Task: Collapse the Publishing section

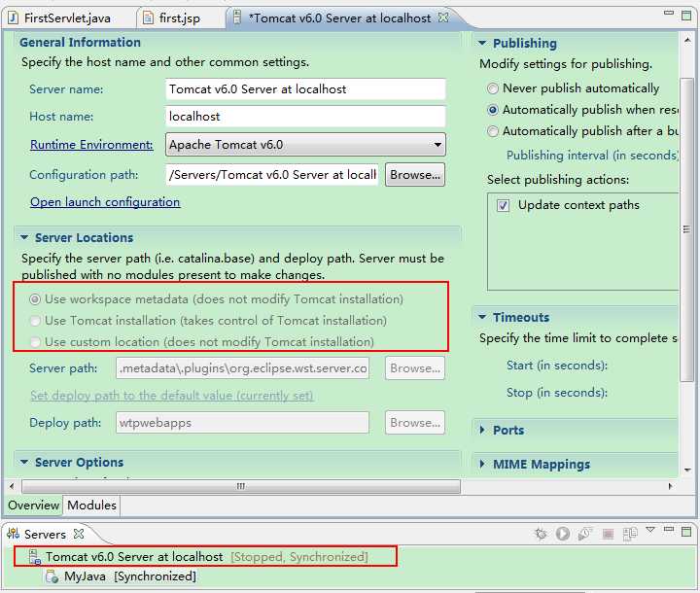Action: 482,44
